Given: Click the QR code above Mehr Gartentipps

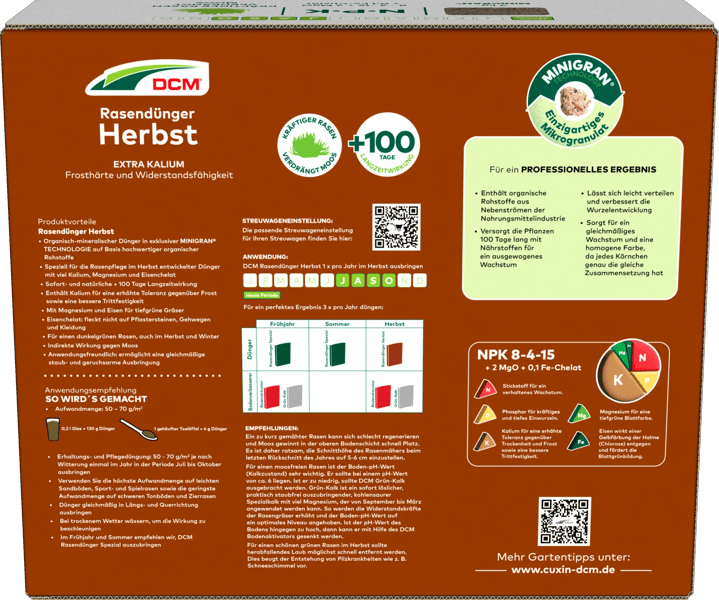Looking at the screenshot, I should click(x=564, y=521).
